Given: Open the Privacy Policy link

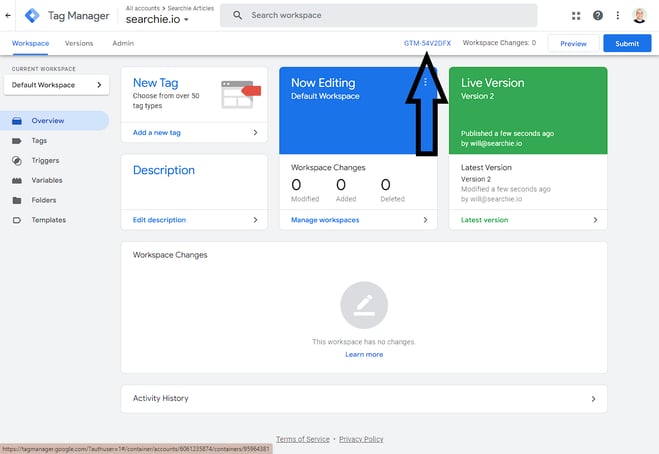Looking at the screenshot, I should pos(361,439).
